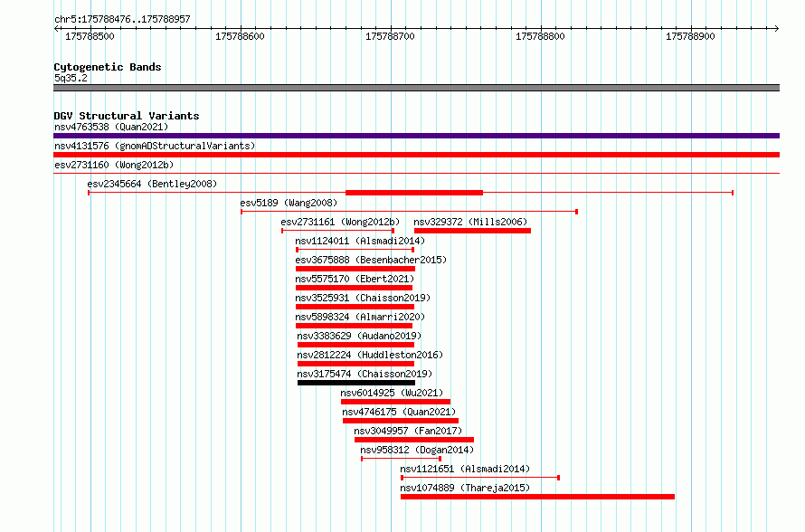
Task: Click the nsv4763538 (Quan2021) label
Action: [x=111, y=127]
